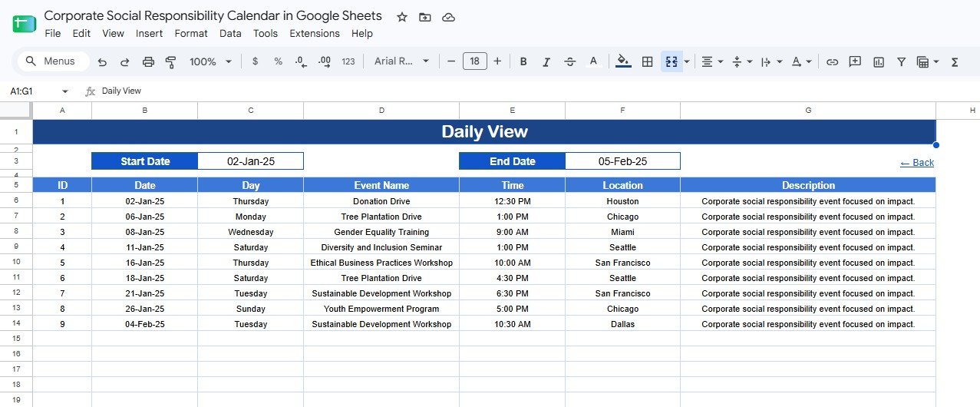Click the Back link
This screenshot has width=980, height=407.
click(x=917, y=162)
